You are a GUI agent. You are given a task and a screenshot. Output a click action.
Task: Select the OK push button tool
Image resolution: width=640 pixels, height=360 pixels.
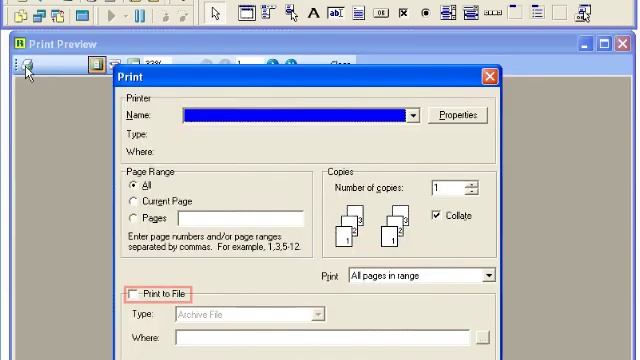381,13
